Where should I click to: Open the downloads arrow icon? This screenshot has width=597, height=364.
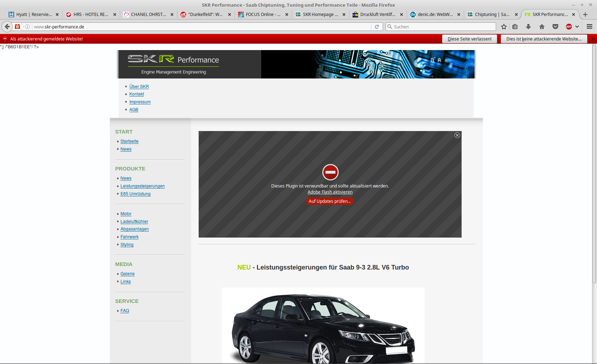[x=528, y=27]
